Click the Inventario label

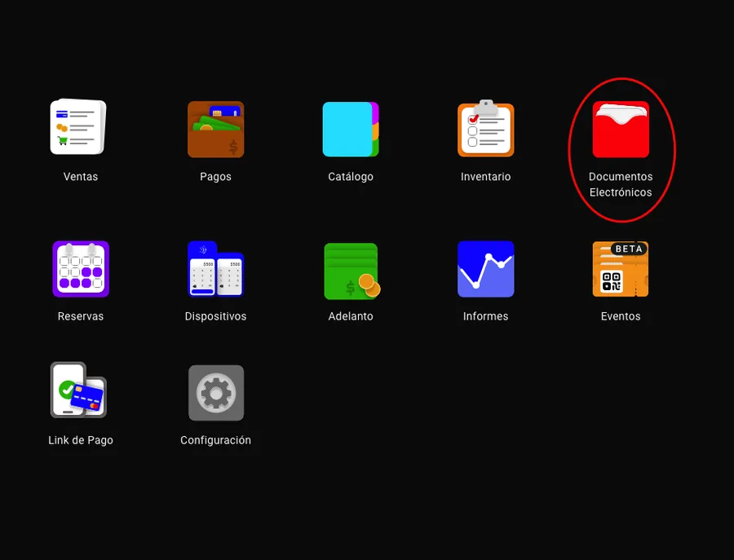[486, 176]
